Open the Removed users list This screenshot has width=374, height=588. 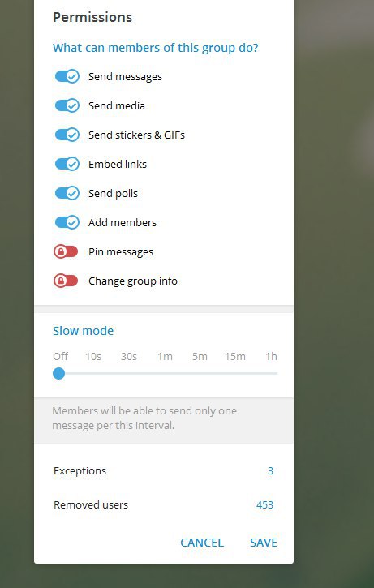click(x=164, y=505)
